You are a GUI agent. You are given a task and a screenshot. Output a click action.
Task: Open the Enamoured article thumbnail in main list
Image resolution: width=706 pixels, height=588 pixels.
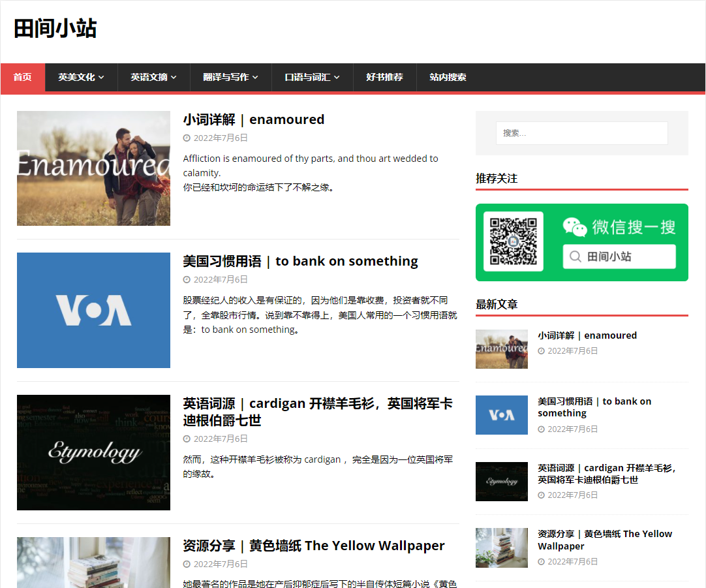[x=94, y=168]
